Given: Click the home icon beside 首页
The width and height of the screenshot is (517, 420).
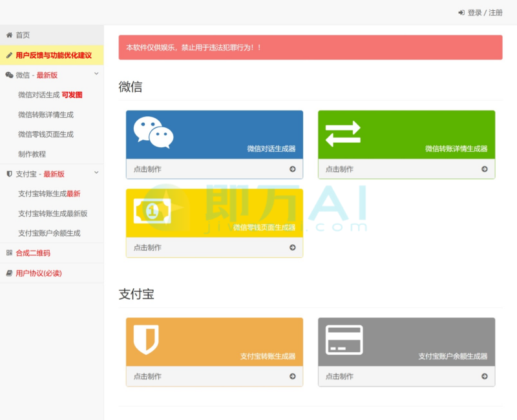Looking at the screenshot, I should [x=8, y=35].
